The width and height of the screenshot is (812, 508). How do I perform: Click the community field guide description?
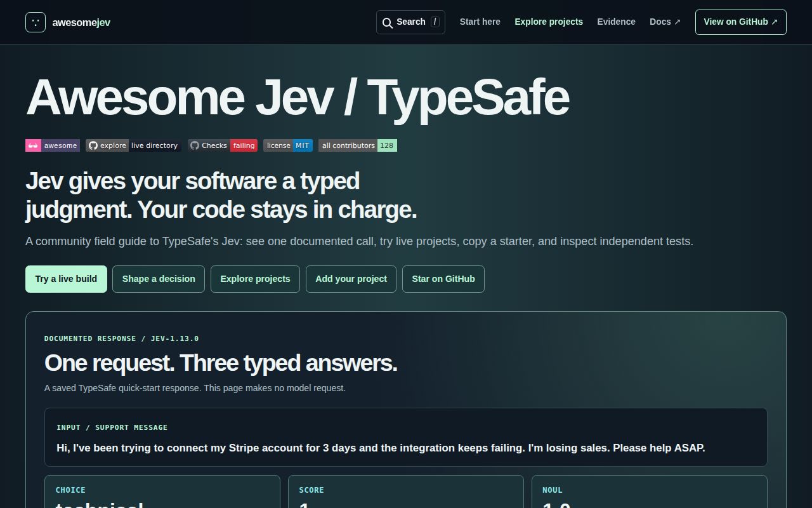[x=359, y=241]
